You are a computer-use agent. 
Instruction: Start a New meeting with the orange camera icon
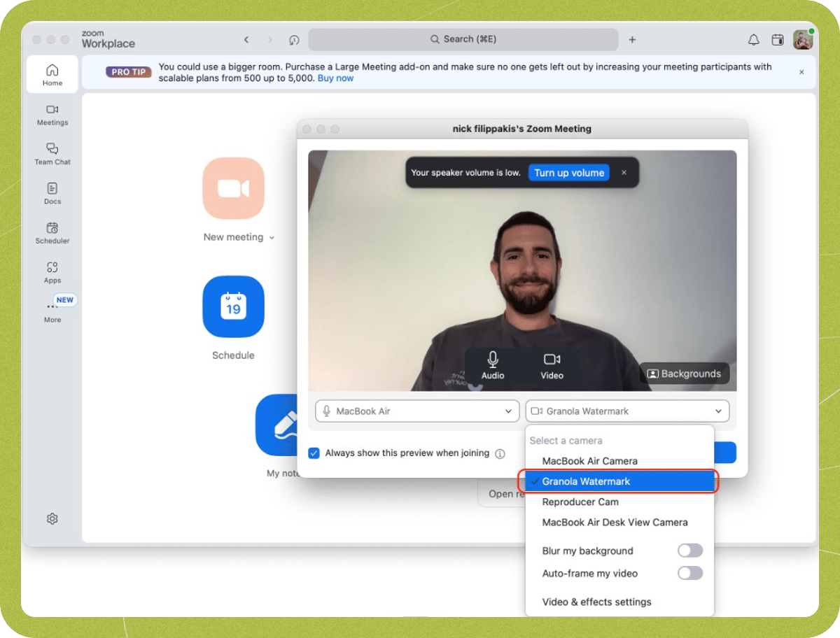click(233, 188)
